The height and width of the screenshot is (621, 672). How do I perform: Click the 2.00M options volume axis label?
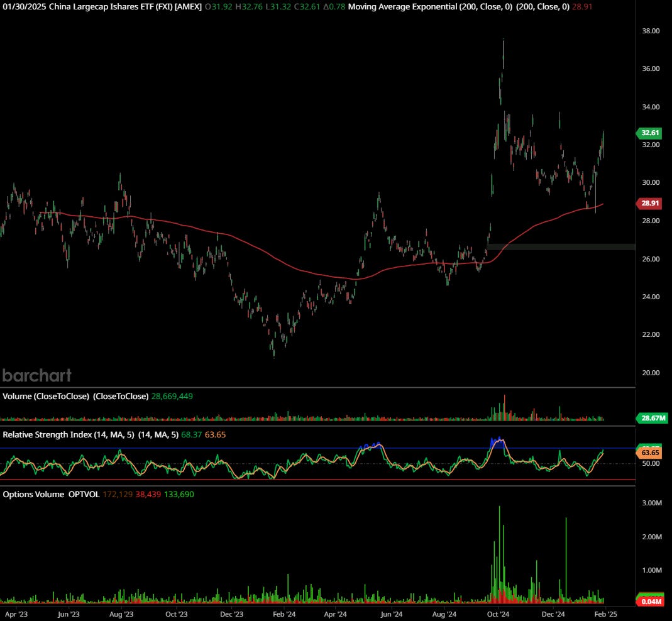(x=652, y=537)
